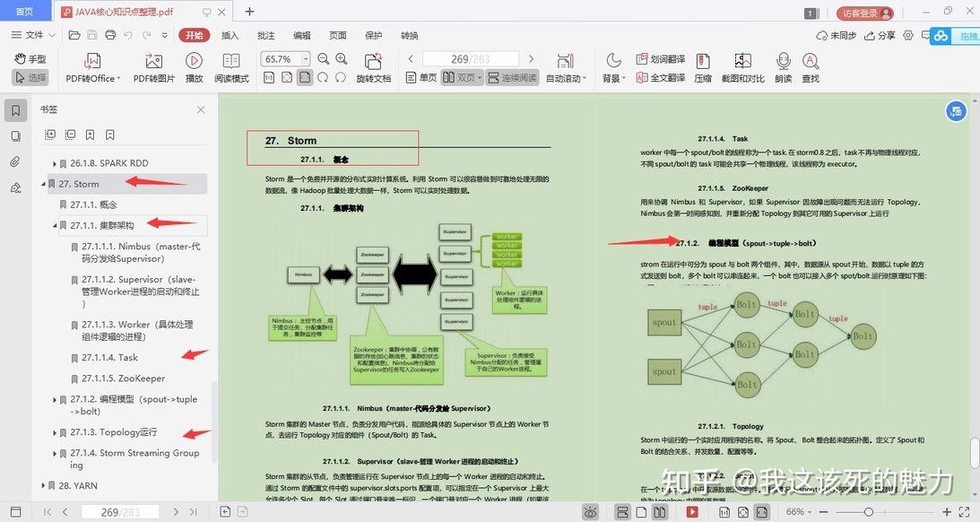The image size is (980, 522).
Task: Click the 划词翻译 word translation icon
Action: click(641, 59)
